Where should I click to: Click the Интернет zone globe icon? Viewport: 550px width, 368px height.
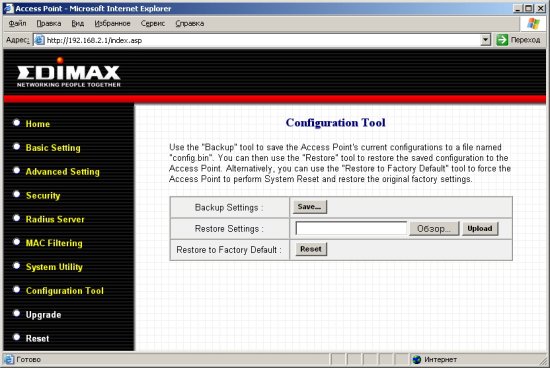coord(417,359)
